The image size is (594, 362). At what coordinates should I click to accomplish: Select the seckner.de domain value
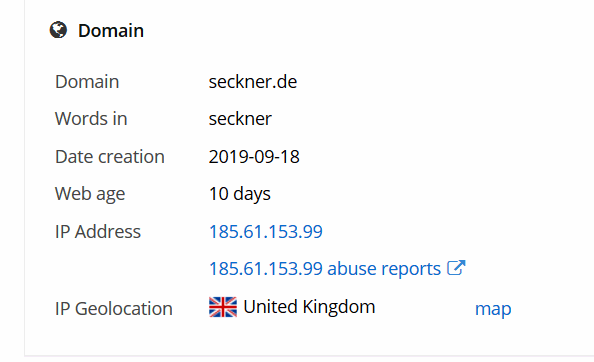[253, 82]
